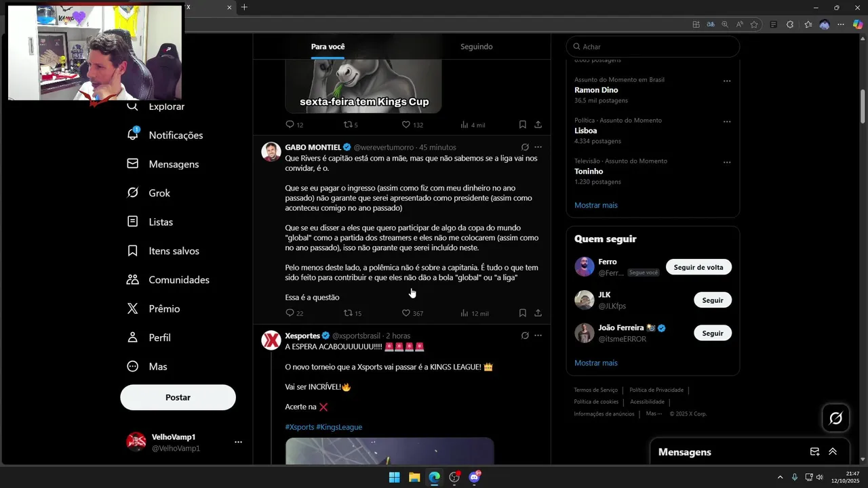Open the browser extensions icon
This screenshot has height=488, width=868.
pos(790,24)
